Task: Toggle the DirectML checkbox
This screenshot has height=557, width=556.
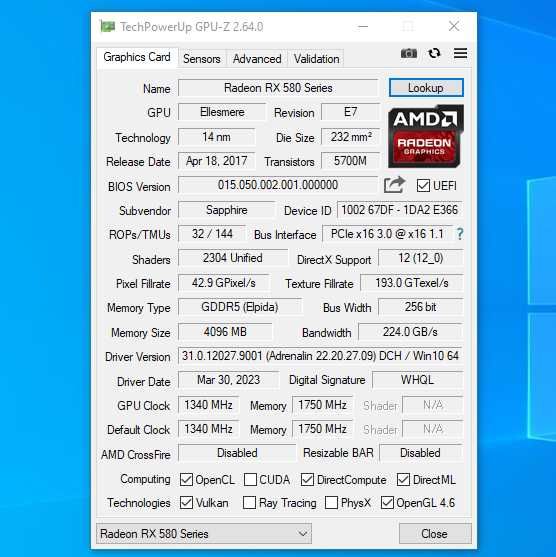Action: [x=403, y=479]
